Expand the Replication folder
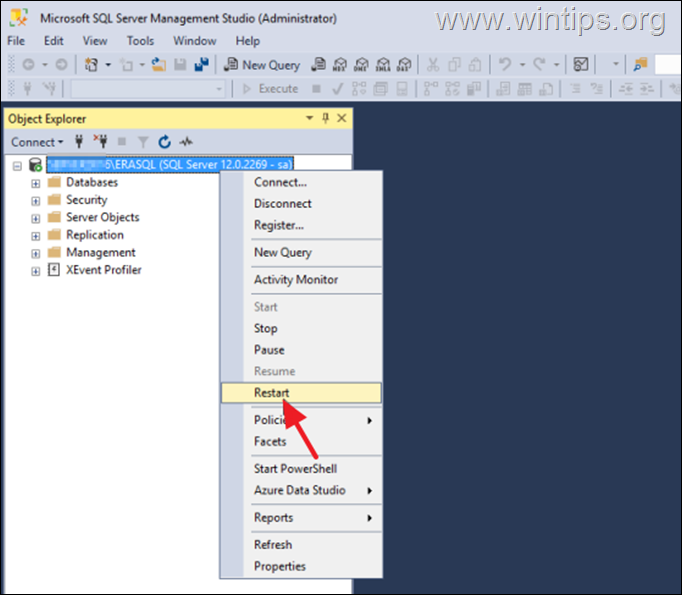The image size is (682, 595). [35, 236]
